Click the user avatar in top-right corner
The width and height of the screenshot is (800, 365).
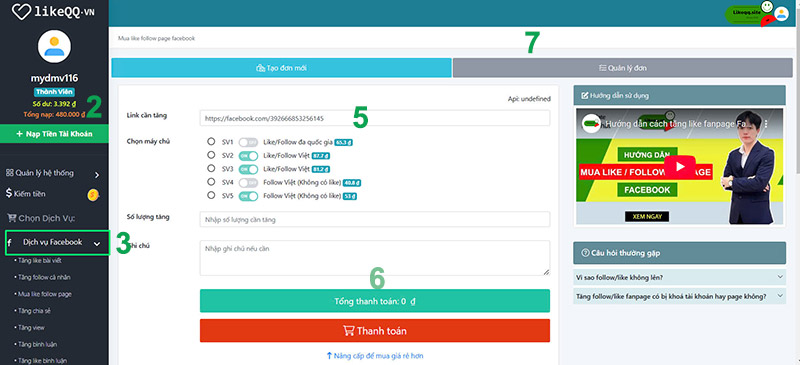(781, 13)
